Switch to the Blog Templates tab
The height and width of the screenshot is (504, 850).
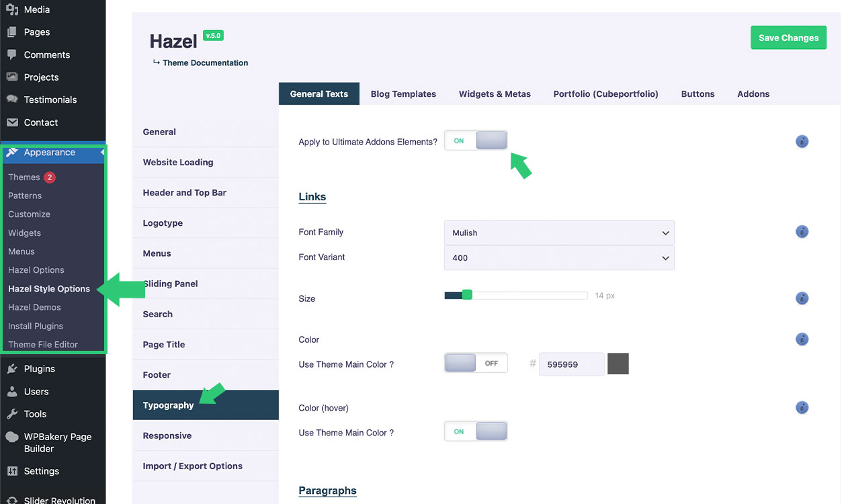(x=403, y=94)
